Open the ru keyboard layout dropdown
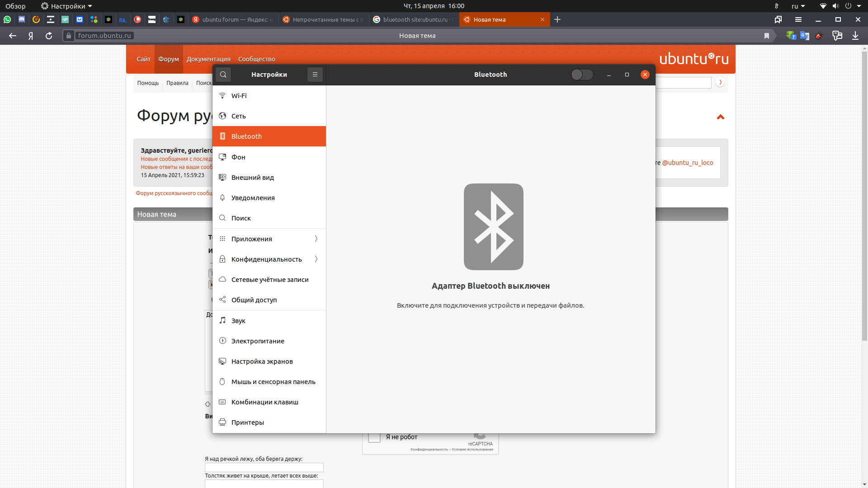 coord(798,6)
